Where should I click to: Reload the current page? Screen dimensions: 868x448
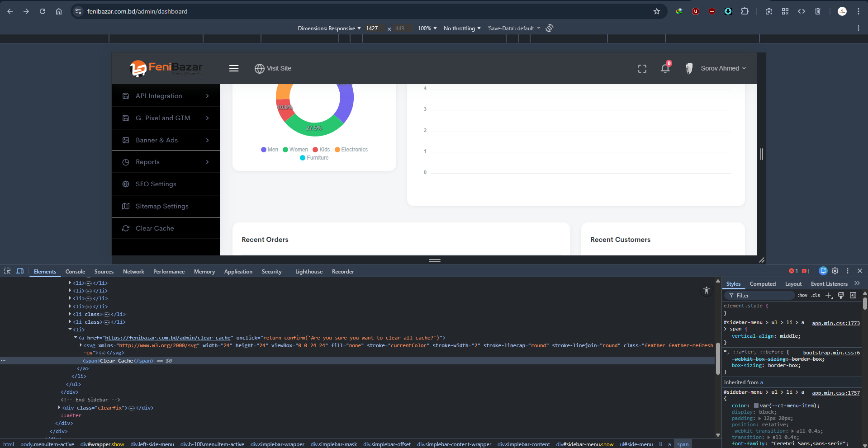coord(43,11)
